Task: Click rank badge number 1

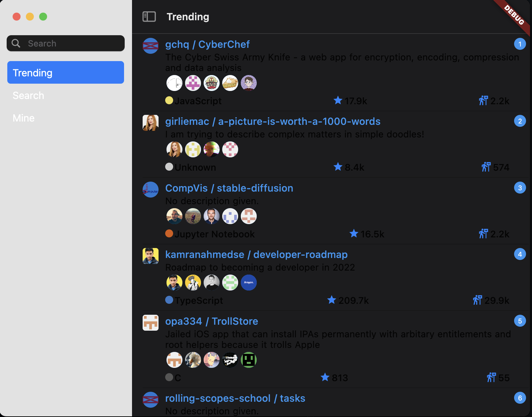Action: (520, 44)
